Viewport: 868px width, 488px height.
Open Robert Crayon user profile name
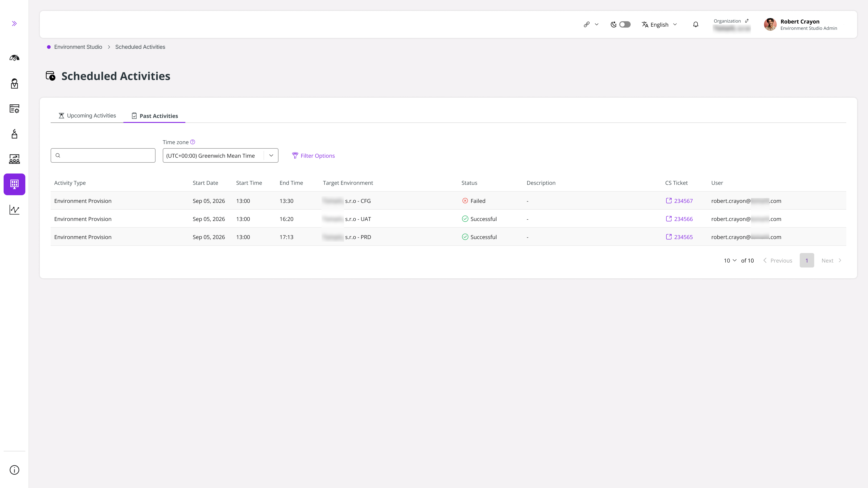800,21
